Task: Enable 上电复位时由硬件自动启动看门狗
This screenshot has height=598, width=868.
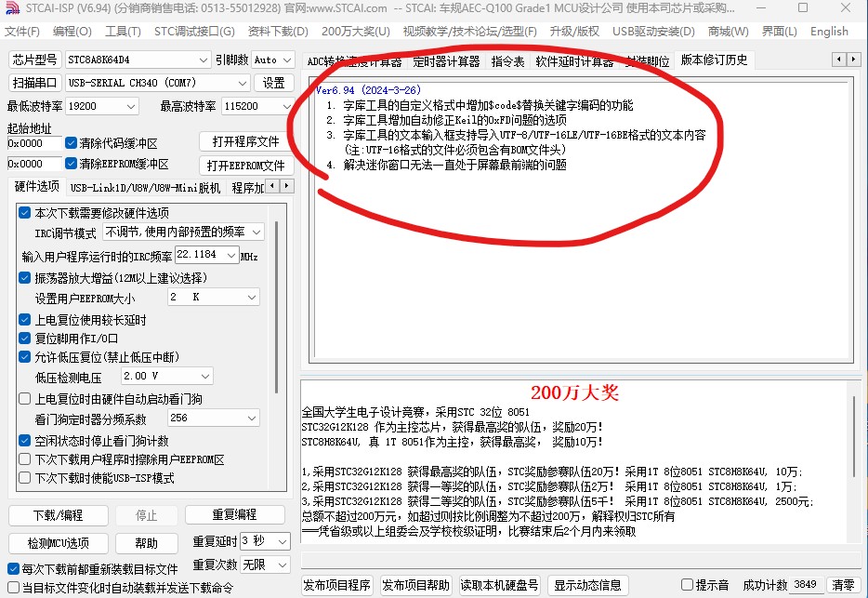Action: (24, 398)
